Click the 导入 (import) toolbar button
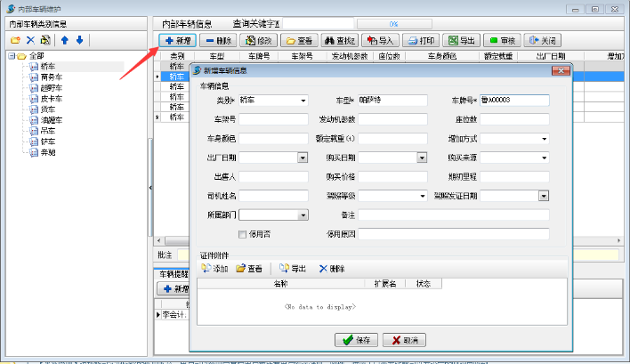The image size is (630, 364). pyautogui.click(x=380, y=41)
